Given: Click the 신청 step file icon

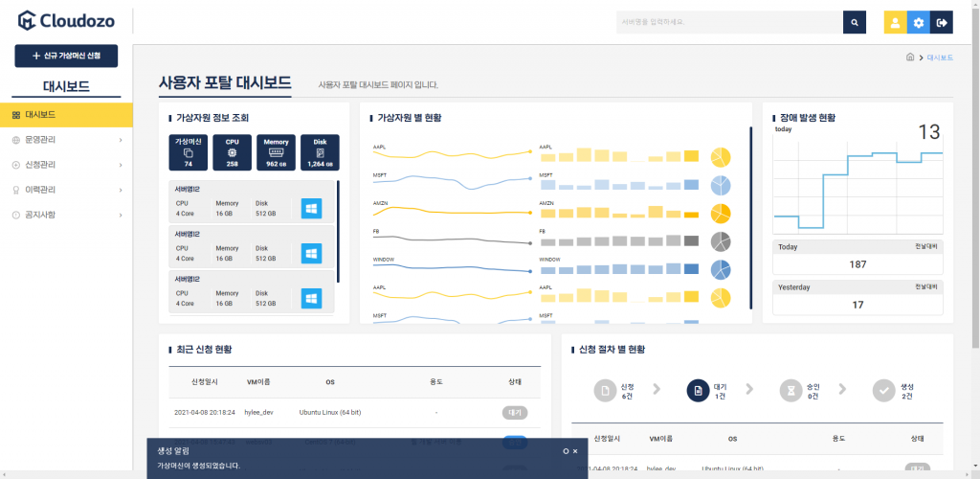Looking at the screenshot, I should tap(605, 390).
